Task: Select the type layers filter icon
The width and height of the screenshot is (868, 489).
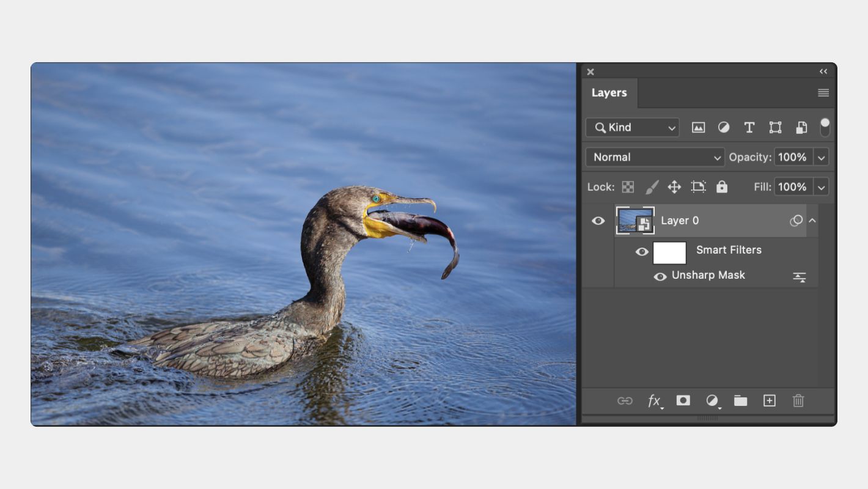Action: click(x=749, y=127)
